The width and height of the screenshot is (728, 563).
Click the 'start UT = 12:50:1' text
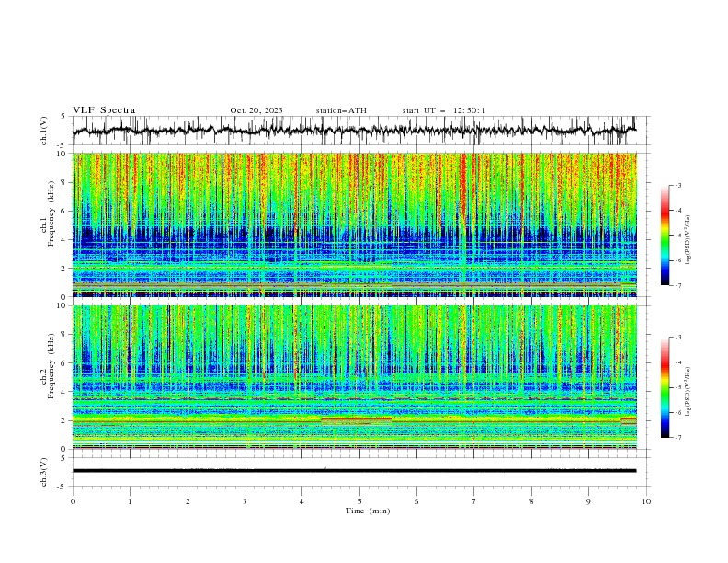[444, 110]
